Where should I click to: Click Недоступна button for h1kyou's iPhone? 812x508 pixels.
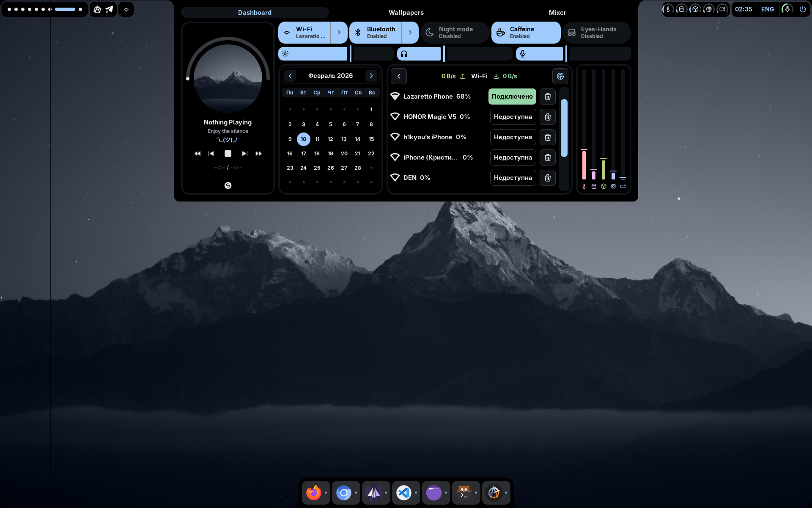click(513, 137)
